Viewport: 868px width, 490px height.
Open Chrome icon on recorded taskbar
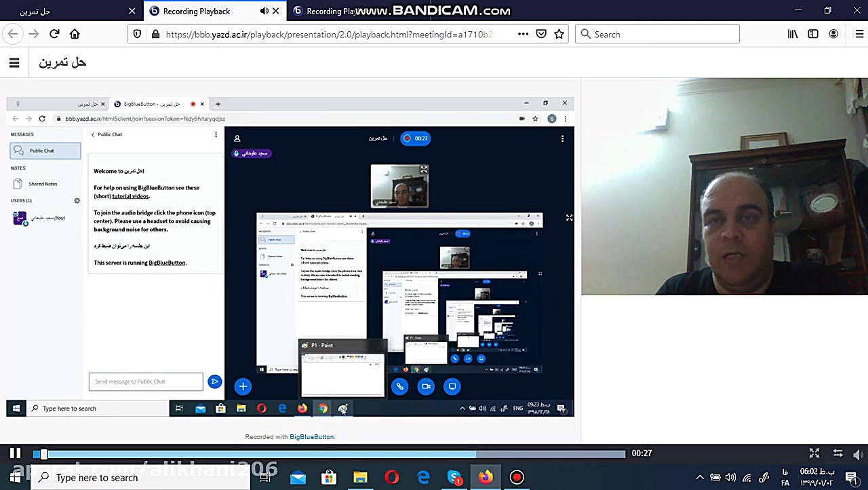(323, 409)
